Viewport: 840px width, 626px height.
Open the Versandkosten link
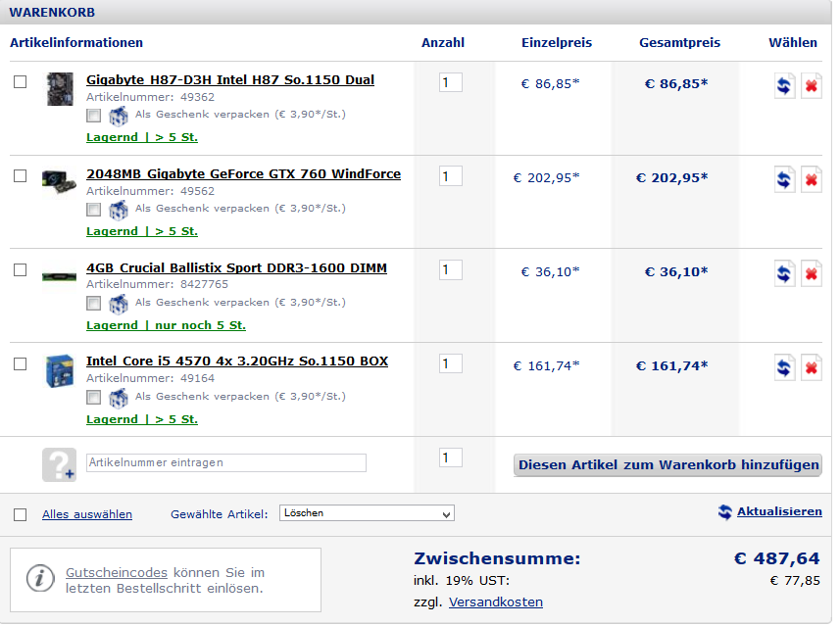tap(496, 602)
